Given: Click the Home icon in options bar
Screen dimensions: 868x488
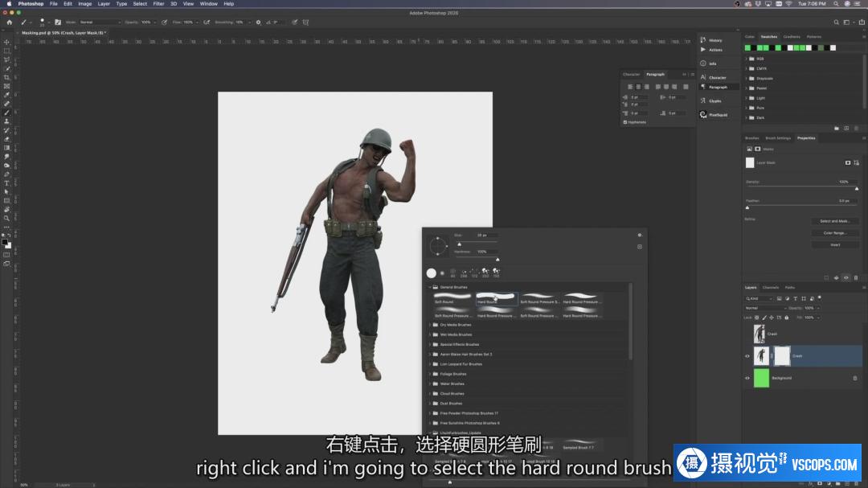Looking at the screenshot, I should coord(10,23).
